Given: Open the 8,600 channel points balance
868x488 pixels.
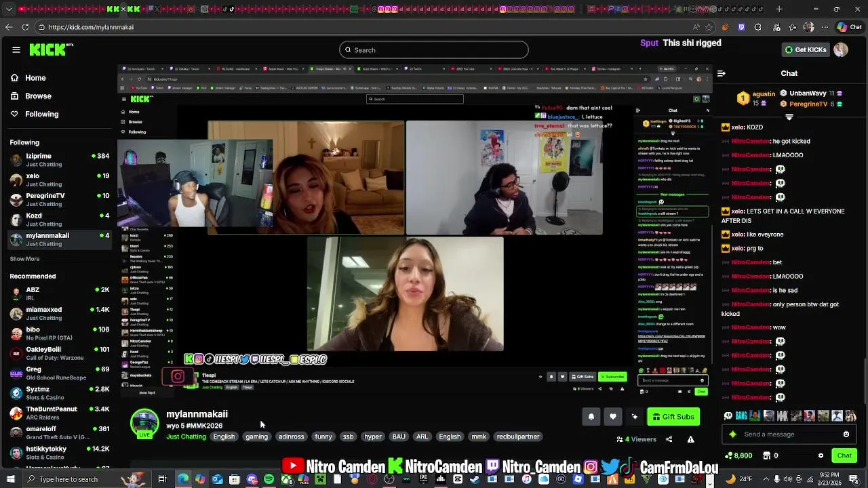Looking at the screenshot, I should pos(739,455).
